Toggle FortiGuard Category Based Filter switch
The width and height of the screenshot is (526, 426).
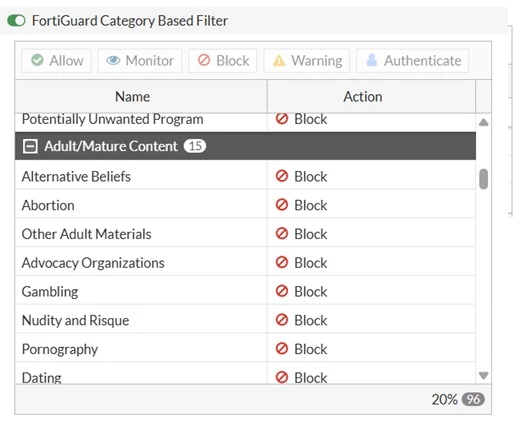coord(16,21)
